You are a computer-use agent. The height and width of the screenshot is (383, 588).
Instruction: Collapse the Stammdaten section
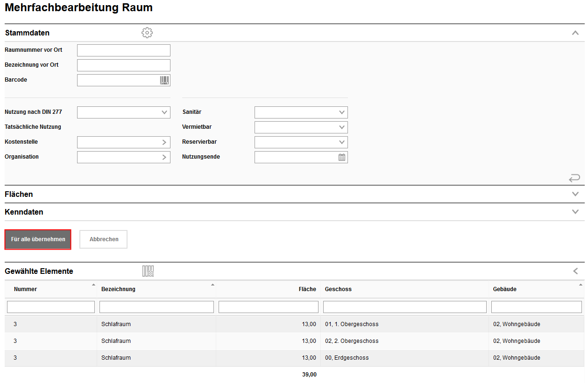(575, 33)
